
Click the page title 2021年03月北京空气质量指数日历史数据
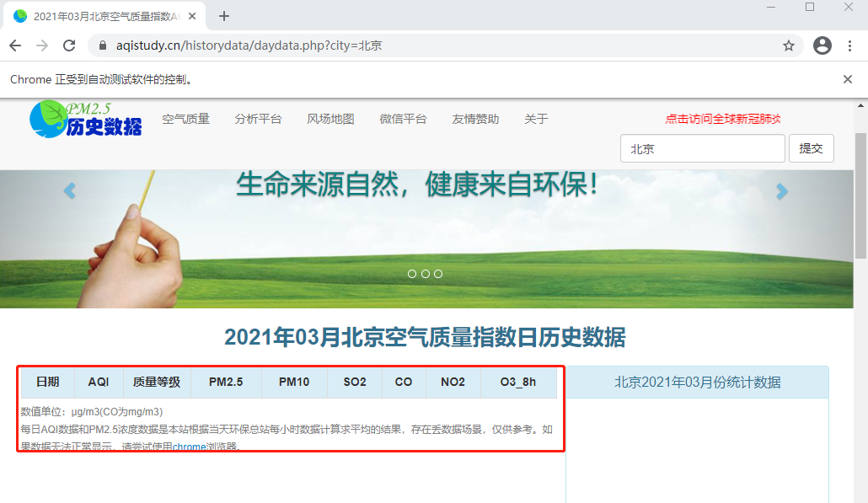point(425,337)
